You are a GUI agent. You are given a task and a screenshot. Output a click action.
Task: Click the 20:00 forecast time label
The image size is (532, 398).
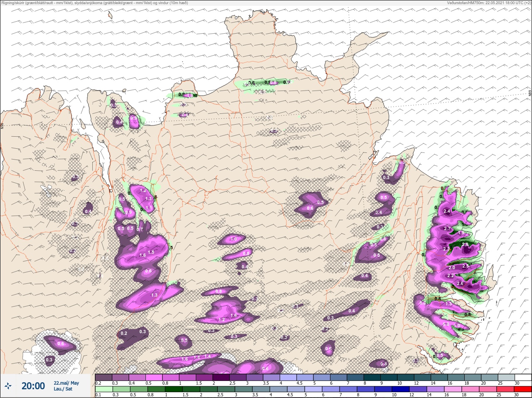[33, 386]
